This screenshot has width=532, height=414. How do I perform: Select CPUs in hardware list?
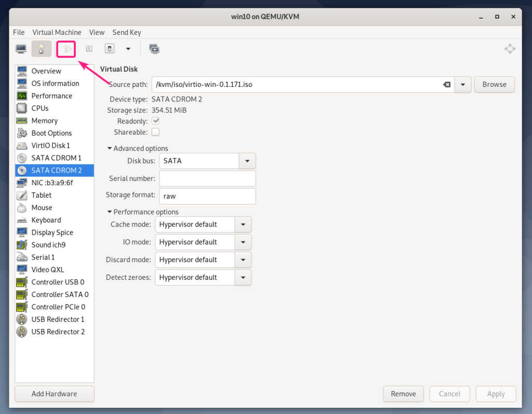tap(54, 108)
